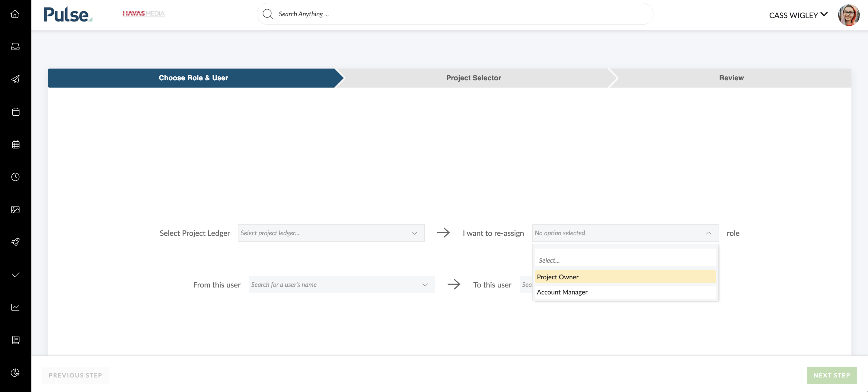Click the 'I want to re-assign' label

coord(493,233)
